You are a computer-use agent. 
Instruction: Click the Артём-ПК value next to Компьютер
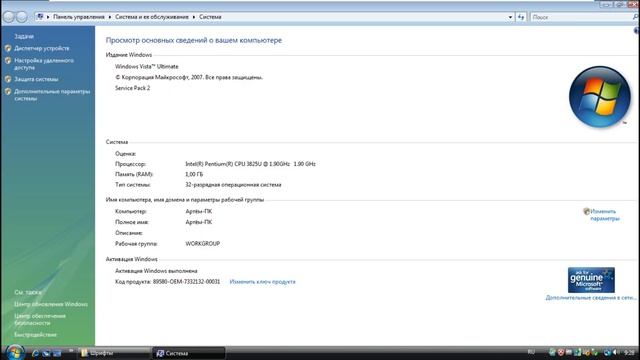[x=199, y=211]
